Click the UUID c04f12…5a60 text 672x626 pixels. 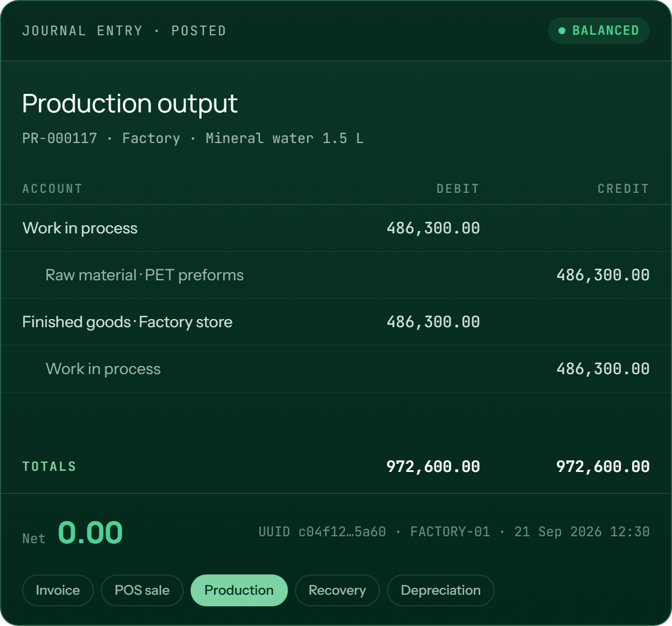[322, 532]
